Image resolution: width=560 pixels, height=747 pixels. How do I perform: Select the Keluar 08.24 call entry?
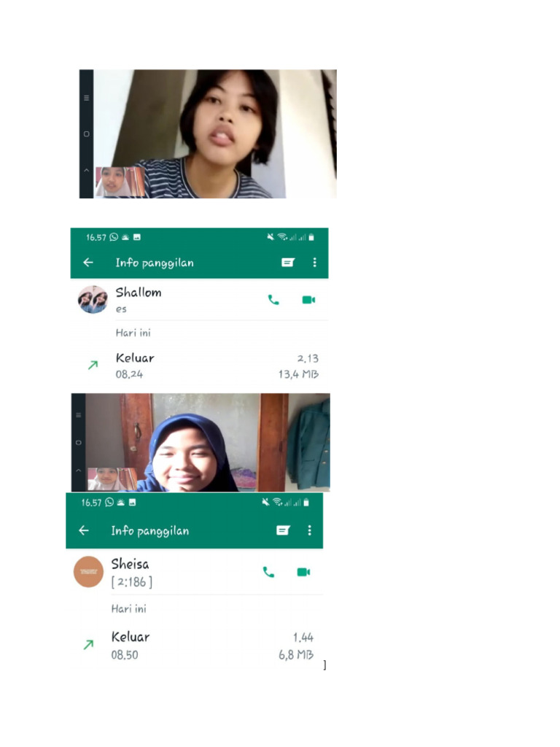pyautogui.click(x=200, y=365)
